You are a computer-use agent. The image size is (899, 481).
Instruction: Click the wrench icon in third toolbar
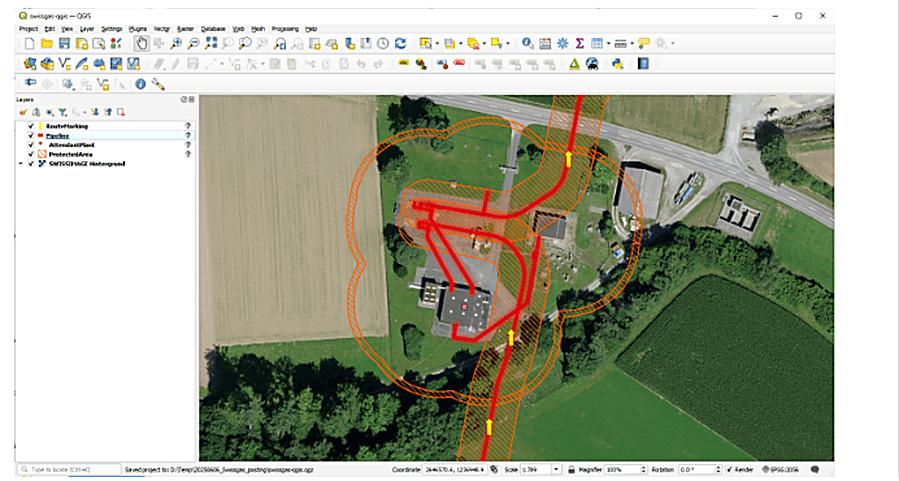click(158, 84)
